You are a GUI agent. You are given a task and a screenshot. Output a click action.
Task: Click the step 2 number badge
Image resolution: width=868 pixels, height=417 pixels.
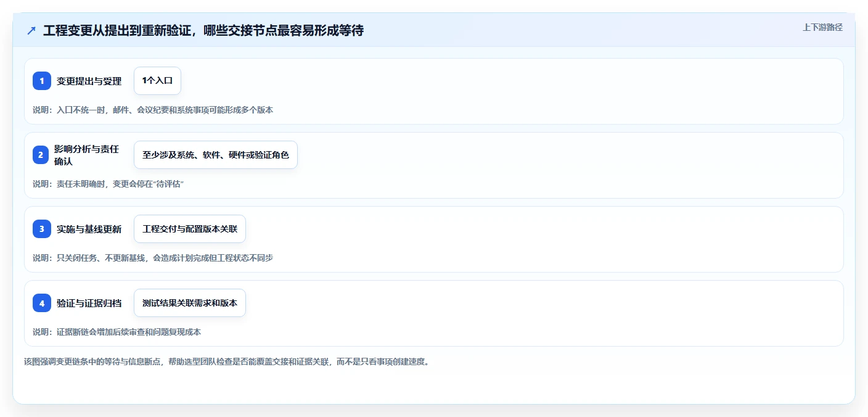pyautogui.click(x=41, y=155)
